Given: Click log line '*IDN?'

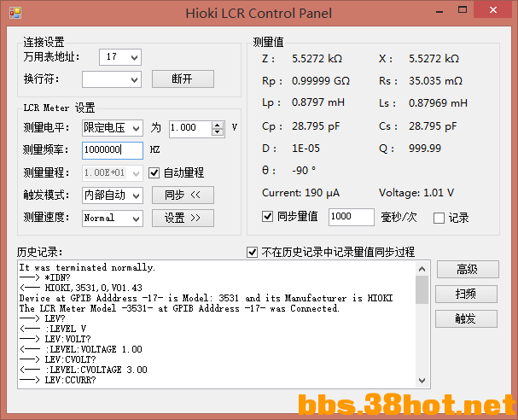Looking at the screenshot, I should click(x=57, y=277).
